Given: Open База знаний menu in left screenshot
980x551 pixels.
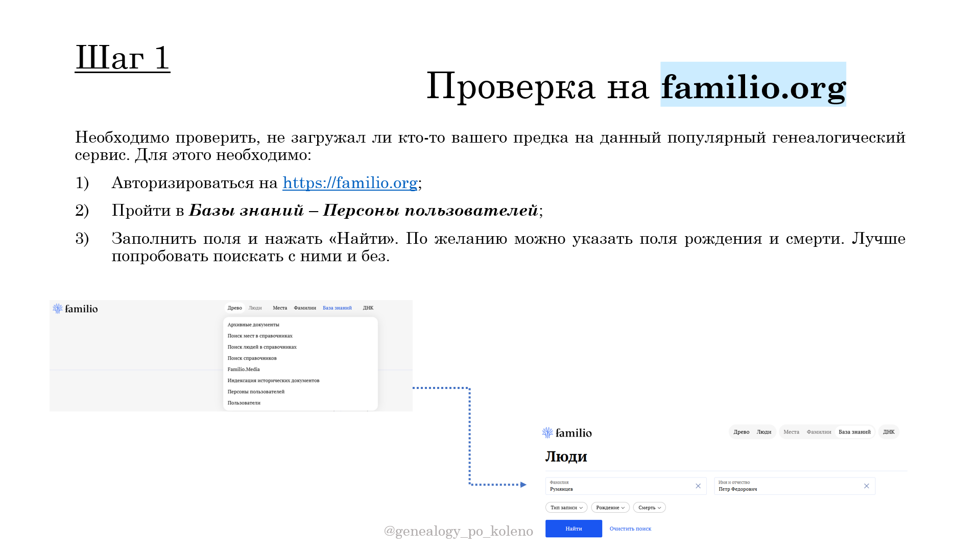Looking at the screenshot, I should [337, 308].
